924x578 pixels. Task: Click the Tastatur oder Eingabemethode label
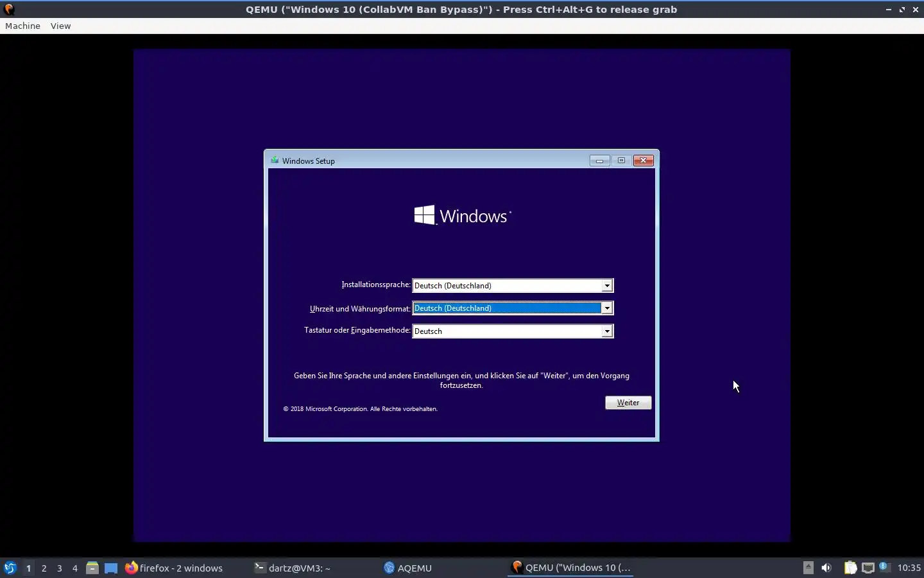(x=357, y=330)
